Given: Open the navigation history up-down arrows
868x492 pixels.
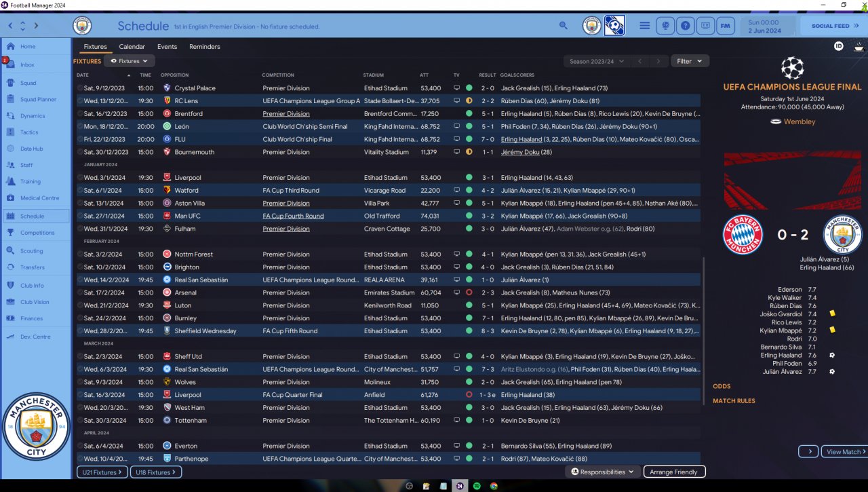Looking at the screenshot, I should click(23, 26).
